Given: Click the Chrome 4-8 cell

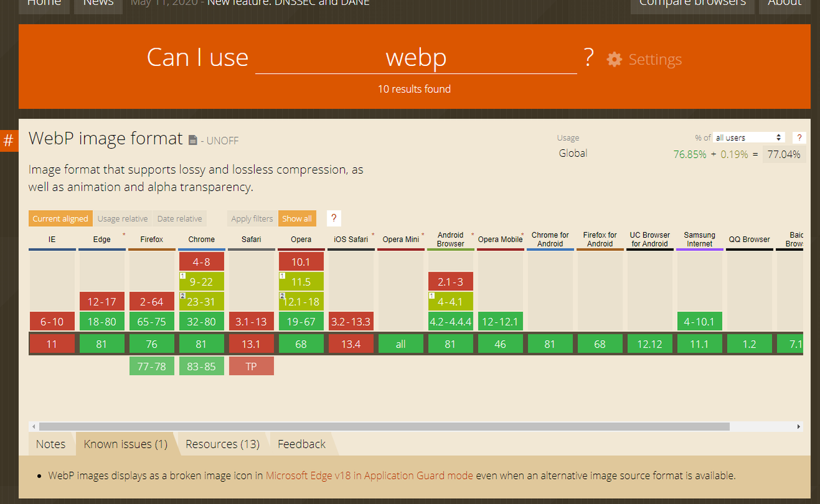Looking at the screenshot, I should click(x=202, y=261).
